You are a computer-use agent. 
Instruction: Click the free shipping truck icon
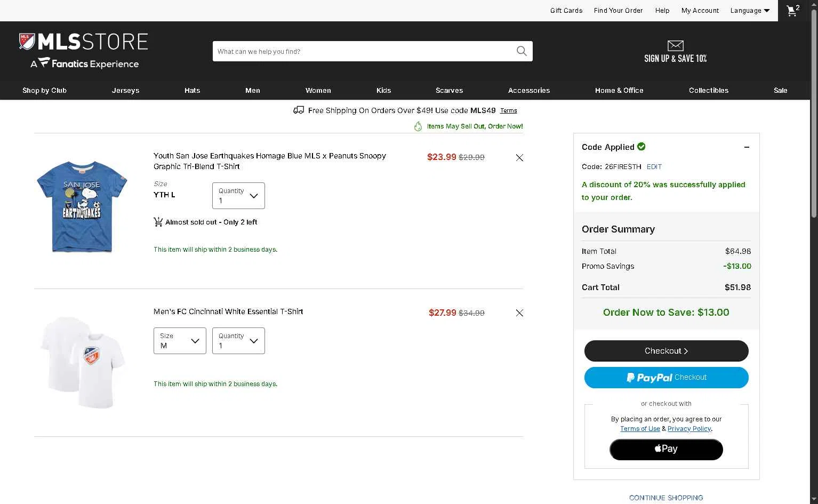pos(299,110)
